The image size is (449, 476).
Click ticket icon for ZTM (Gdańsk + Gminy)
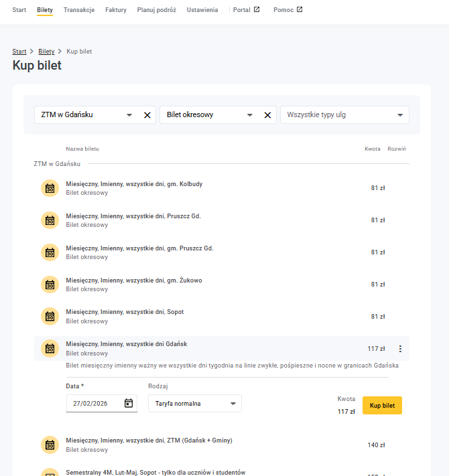(50, 445)
